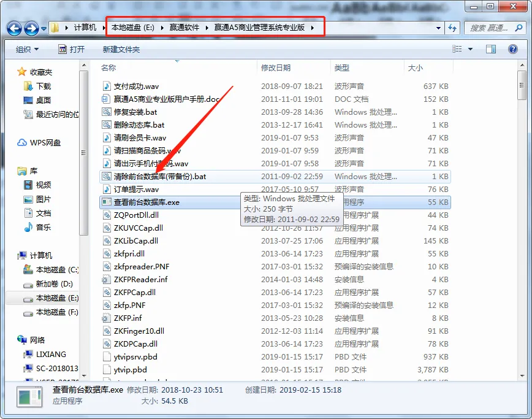Open the 组织 menu

tap(27, 50)
